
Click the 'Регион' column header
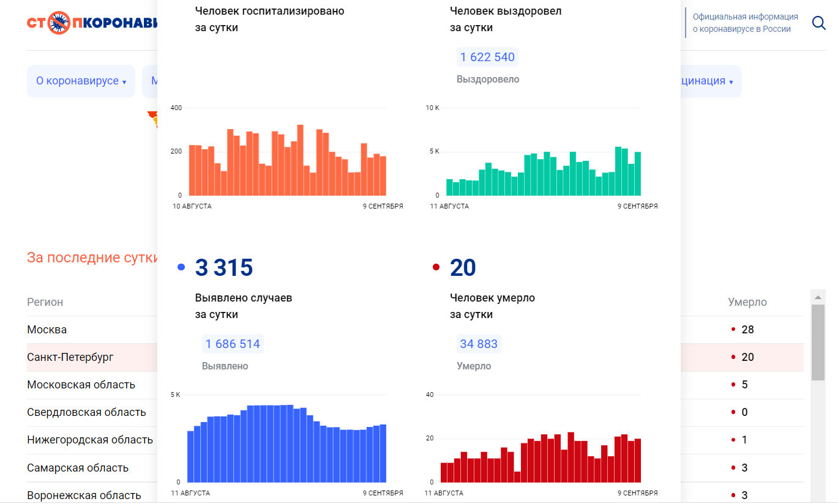pos(45,302)
